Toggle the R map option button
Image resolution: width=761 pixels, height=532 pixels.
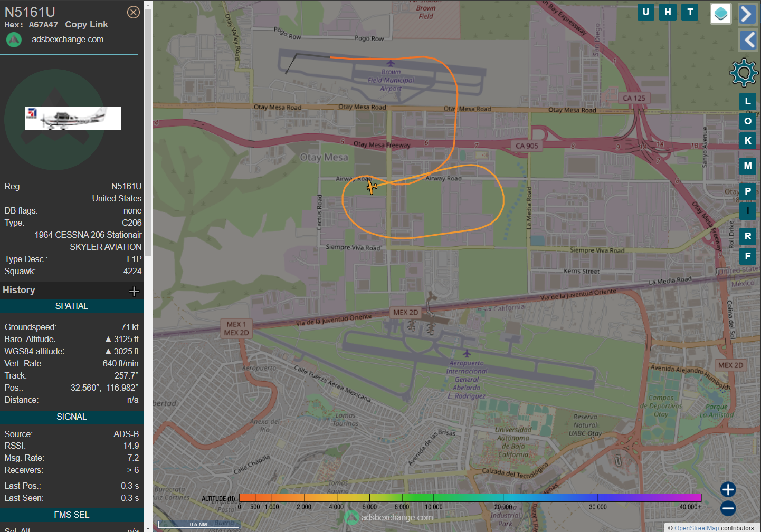tap(748, 236)
